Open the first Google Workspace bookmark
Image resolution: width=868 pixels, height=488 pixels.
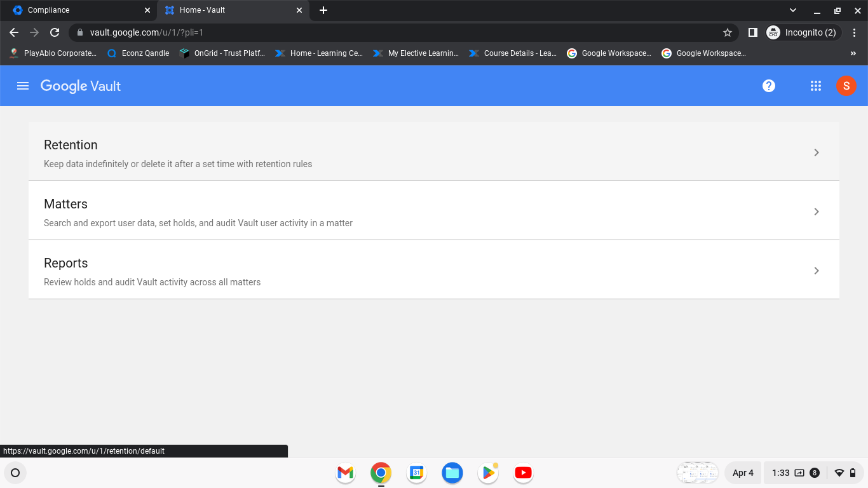609,53
